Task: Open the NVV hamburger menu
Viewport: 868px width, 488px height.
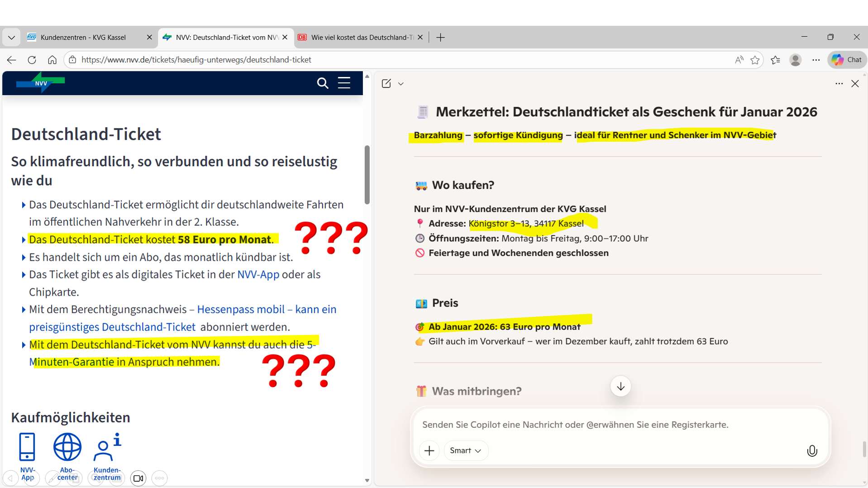Action: pyautogui.click(x=344, y=83)
